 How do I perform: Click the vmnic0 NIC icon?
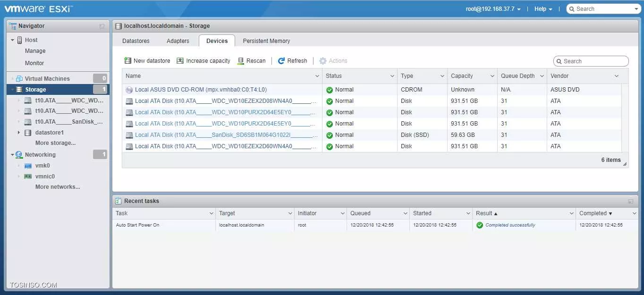click(x=28, y=177)
